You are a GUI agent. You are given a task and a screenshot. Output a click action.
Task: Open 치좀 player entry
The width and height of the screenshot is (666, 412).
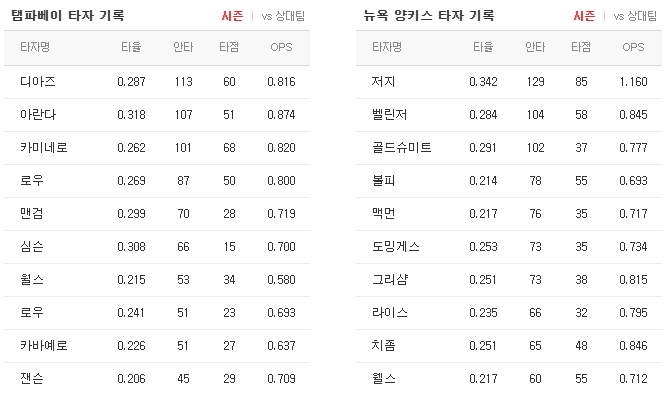[x=384, y=346]
